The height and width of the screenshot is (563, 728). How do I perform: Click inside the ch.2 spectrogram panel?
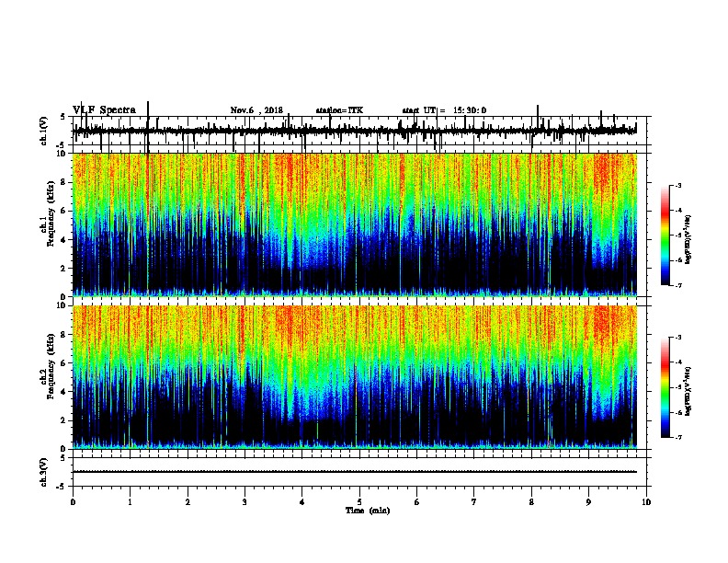click(355, 377)
